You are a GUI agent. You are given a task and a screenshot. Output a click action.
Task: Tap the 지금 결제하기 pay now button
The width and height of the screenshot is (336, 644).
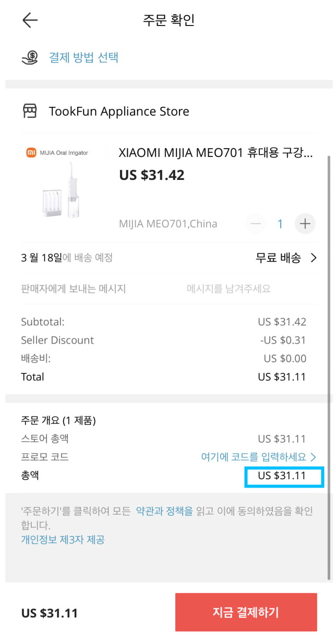[246, 612]
